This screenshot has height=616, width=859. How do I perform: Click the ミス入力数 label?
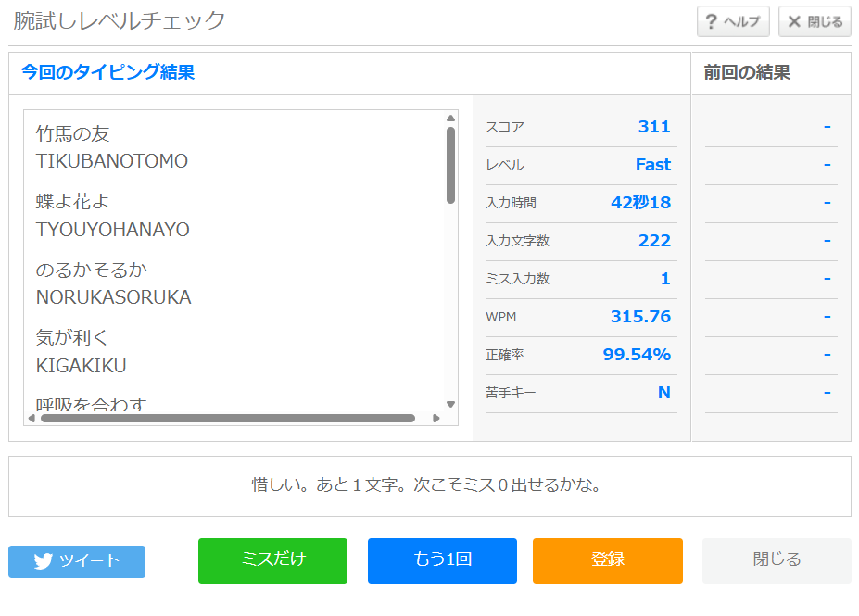pos(518,279)
